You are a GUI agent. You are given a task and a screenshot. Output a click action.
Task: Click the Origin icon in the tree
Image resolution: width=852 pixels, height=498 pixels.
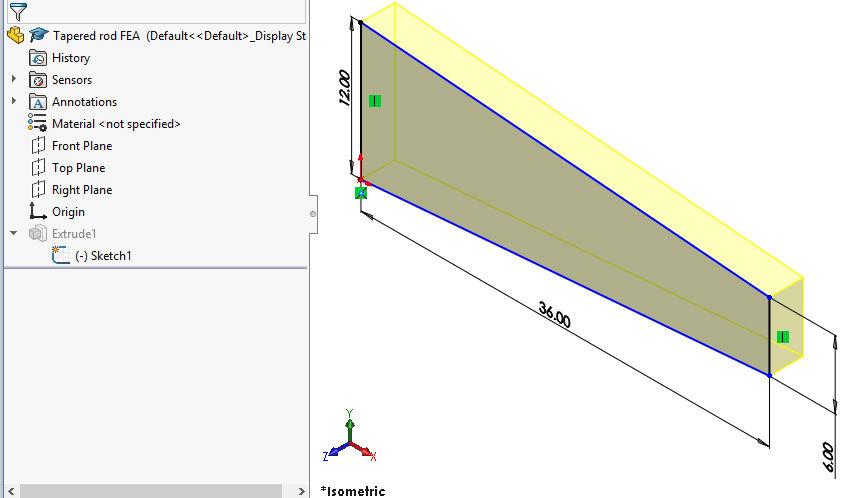pyautogui.click(x=37, y=211)
